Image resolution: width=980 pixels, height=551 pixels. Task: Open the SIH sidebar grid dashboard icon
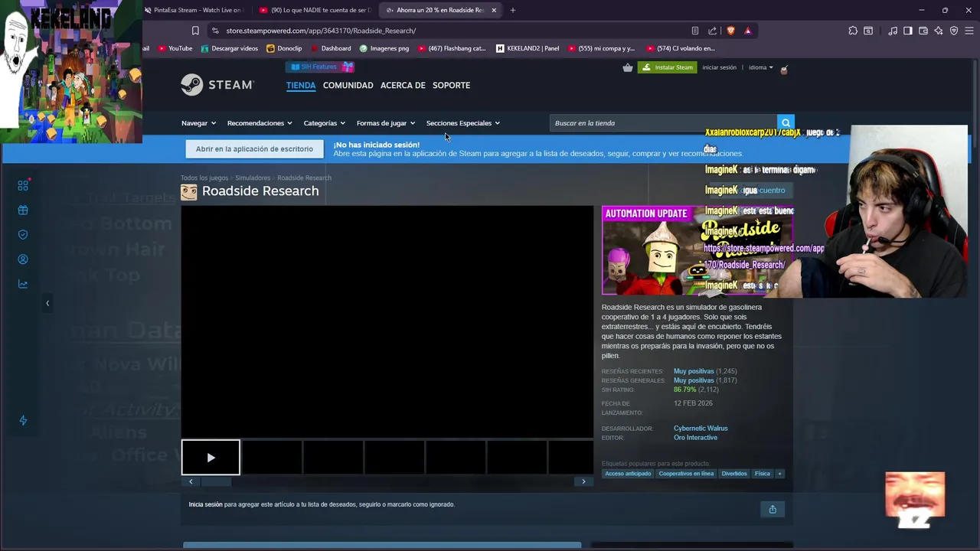23,185
